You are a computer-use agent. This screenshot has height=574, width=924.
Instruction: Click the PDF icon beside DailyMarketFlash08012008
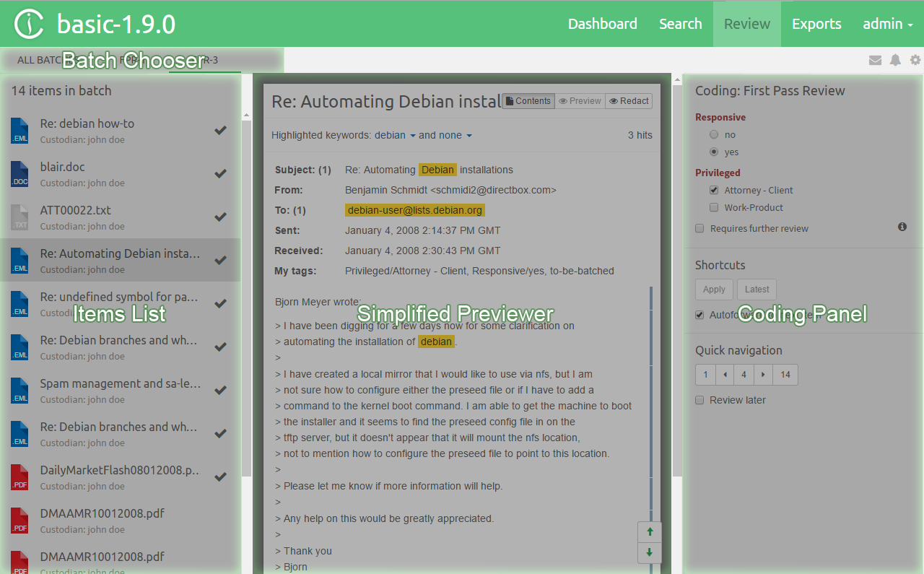tap(19, 477)
